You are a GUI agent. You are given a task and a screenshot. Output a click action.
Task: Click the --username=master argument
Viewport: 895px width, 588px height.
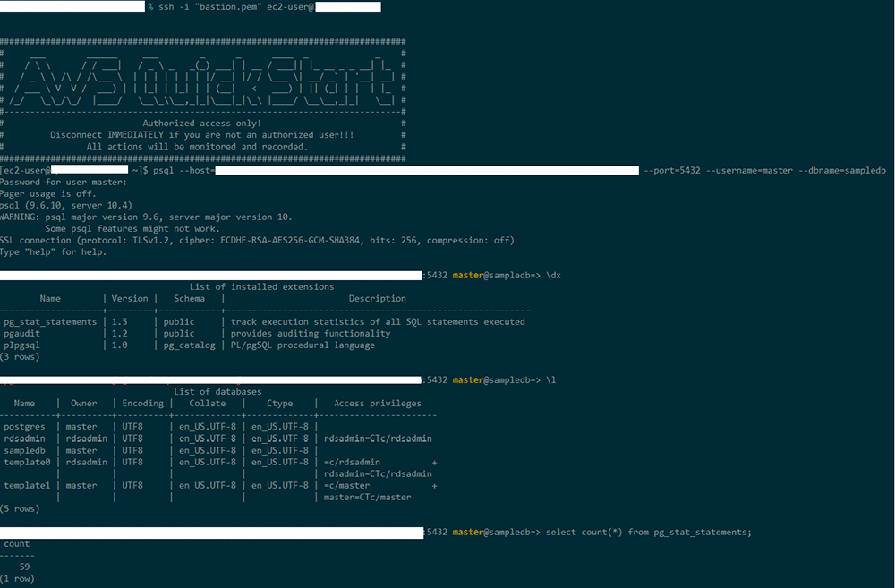749,171
